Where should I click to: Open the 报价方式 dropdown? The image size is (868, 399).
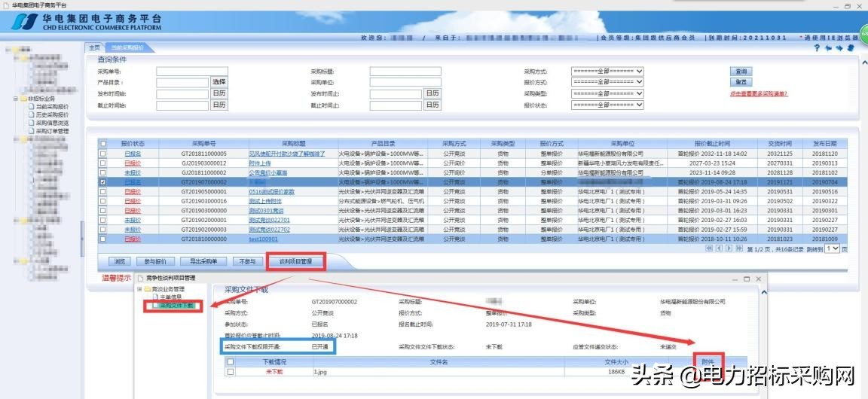coord(607,82)
